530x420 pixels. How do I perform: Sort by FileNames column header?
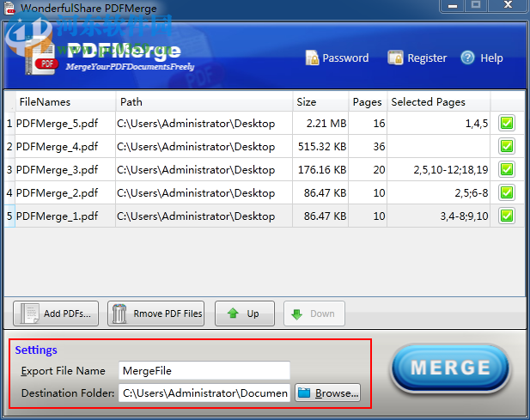65,101
